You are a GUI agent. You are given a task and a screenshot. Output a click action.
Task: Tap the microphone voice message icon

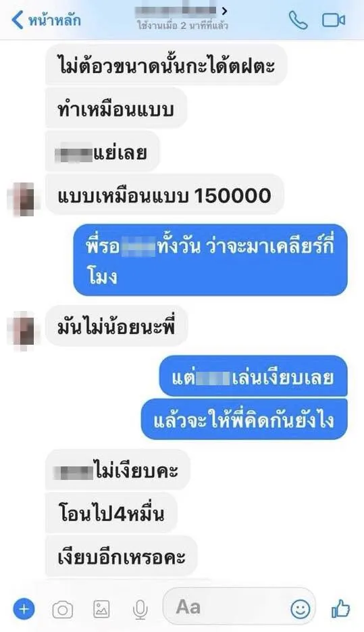[140, 609]
